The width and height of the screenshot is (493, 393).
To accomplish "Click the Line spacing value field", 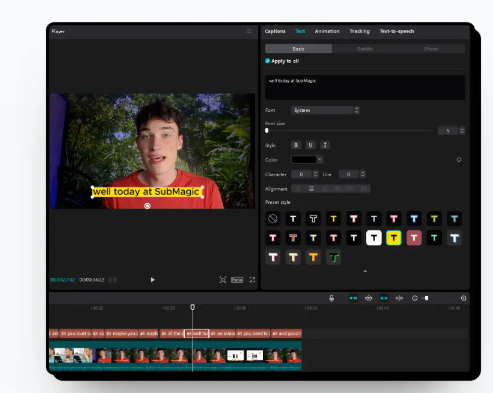I will 349,174.
